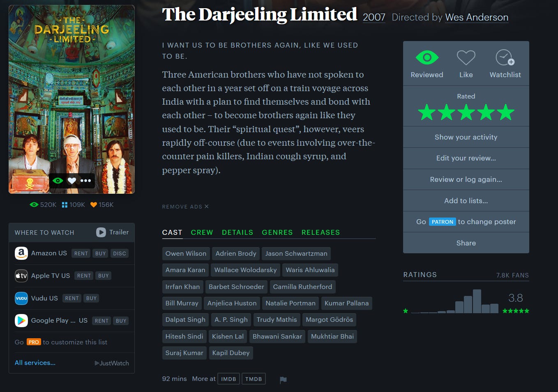This screenshot has height=392, width=558.
Task: Open the JustWatch attribution link
Action: click(x=112, y=363)
